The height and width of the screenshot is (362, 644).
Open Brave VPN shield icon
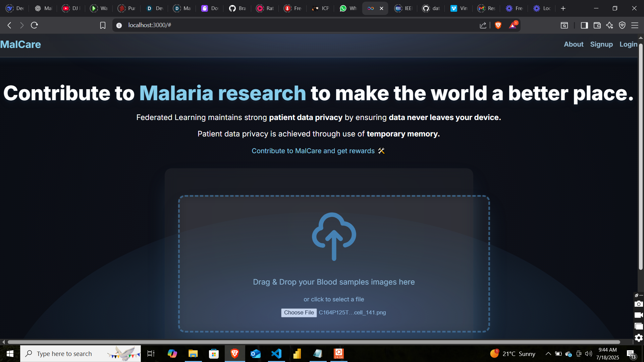pyautogui.click(x=622, y=25)
